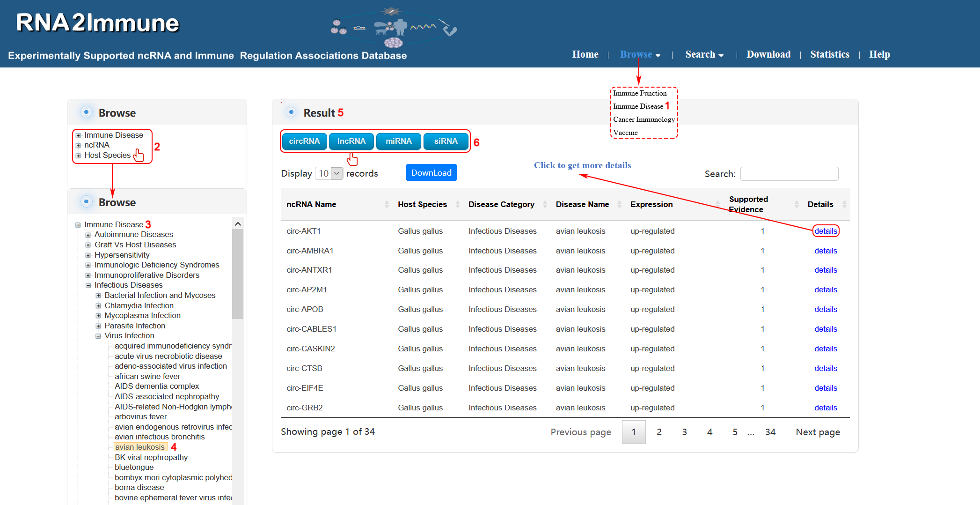Viewport: 980px width, 505px height.
Task: Click sort arrows on Disease Category column
Action: click(545, 204)
